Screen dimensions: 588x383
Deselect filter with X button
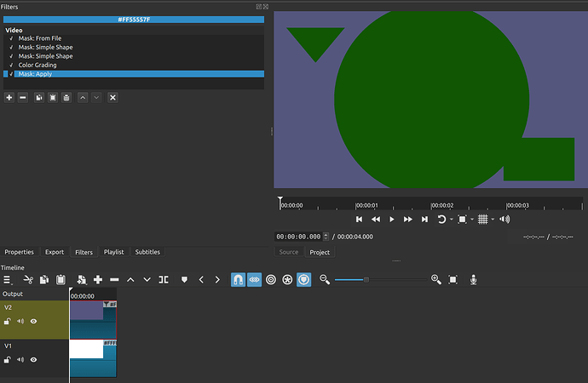(x=112, y=98)
